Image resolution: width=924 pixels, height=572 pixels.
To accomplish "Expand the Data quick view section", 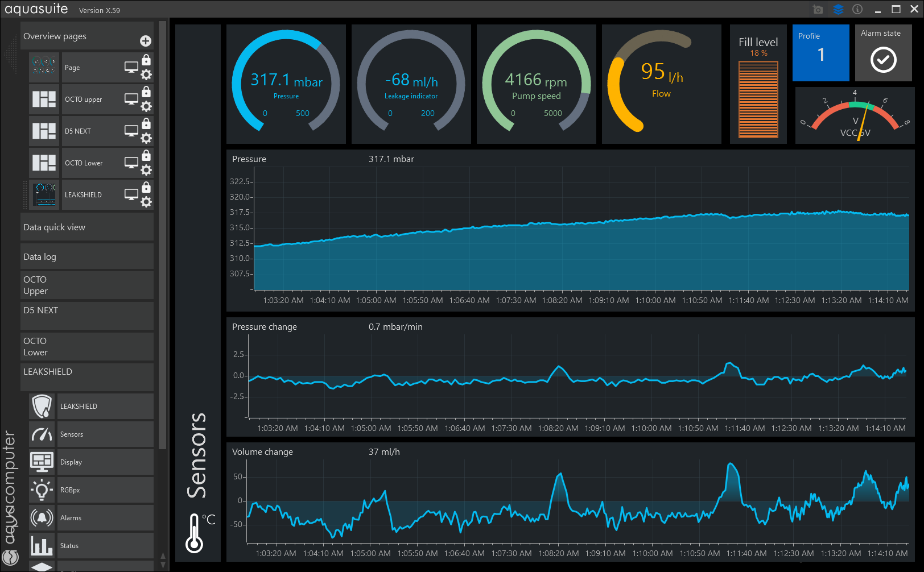I will pyautogui.click(x=86, y=227).
